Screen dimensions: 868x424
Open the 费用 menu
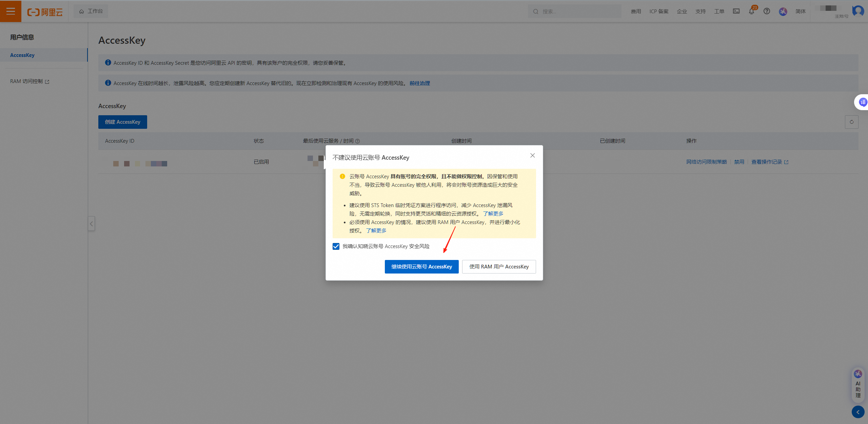(636, 12)
